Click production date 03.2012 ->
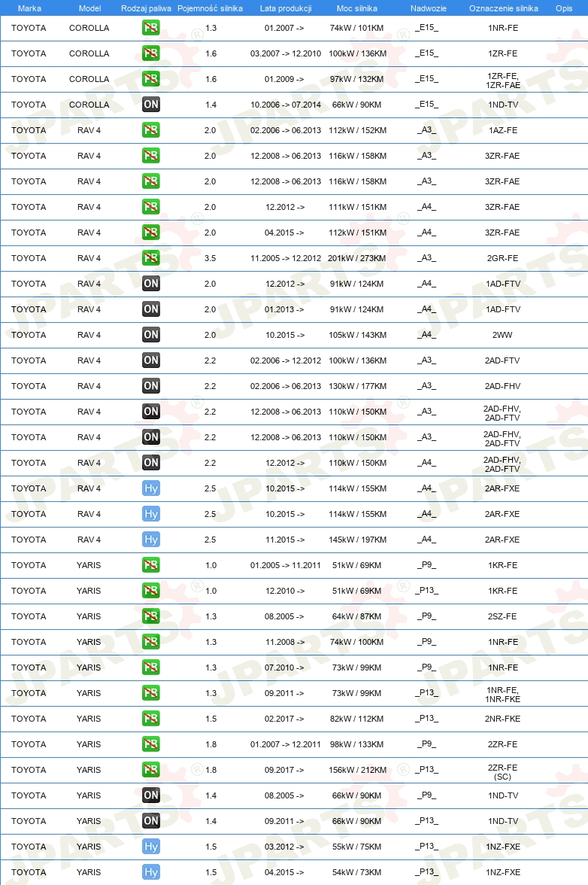The width and height of the screenshot is (588, 885). pos(284,847)
